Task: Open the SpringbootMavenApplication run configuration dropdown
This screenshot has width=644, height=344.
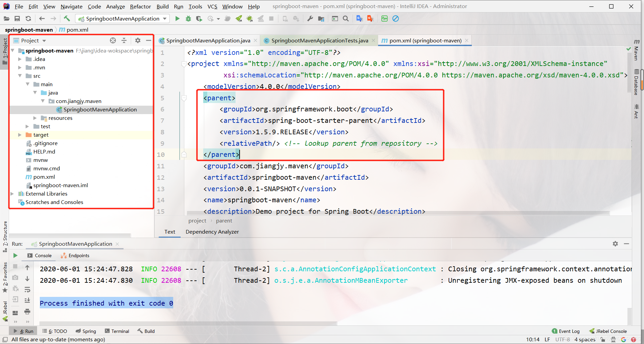Action: click(x=122, y=19)
